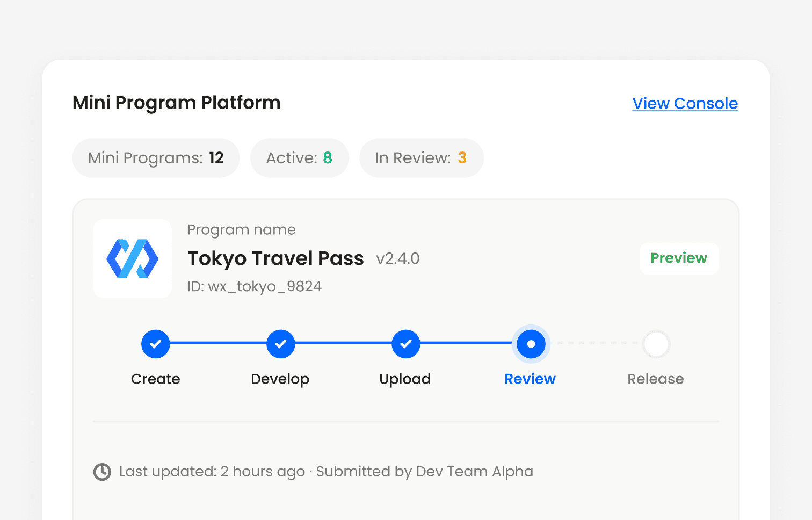Click the In Review: 3 pill
The width and height of the screenshot is (812, 520).
pos(422,158)
